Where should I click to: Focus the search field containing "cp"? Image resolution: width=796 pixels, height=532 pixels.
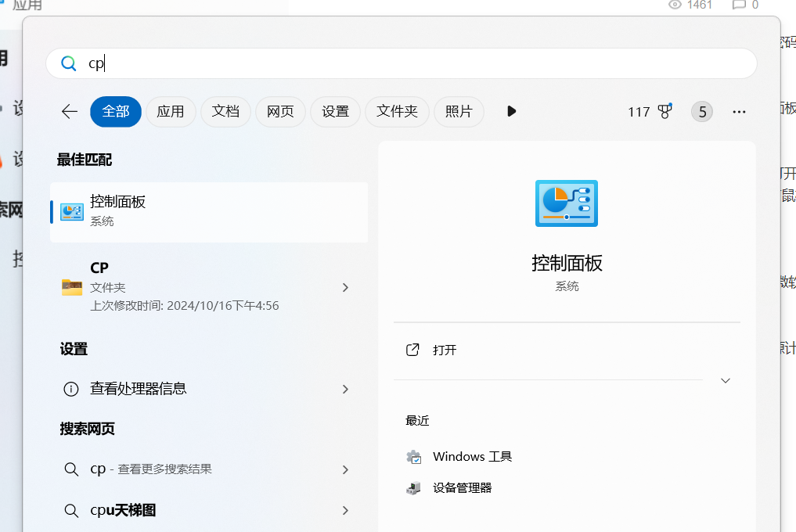coord(401,63)
